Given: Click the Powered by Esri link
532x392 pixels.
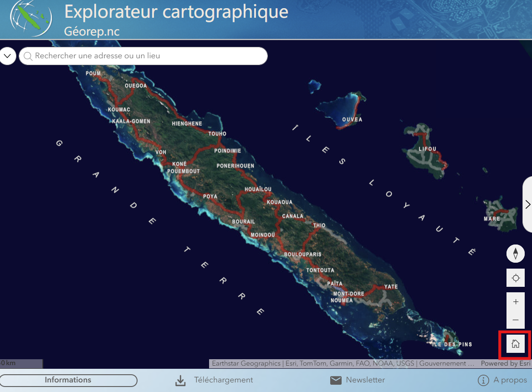Looking at the screenshot, I should coord(506,363).
